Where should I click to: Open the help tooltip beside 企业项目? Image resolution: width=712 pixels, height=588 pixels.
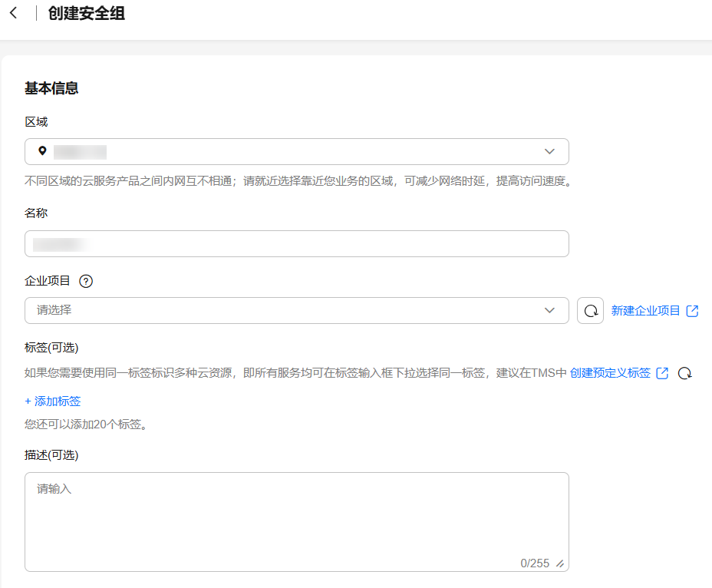tap(86, 281)
